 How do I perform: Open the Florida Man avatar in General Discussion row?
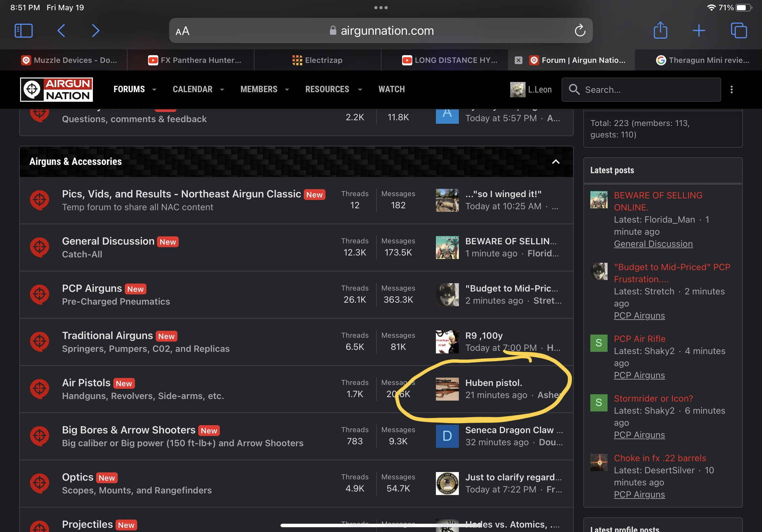447,248
